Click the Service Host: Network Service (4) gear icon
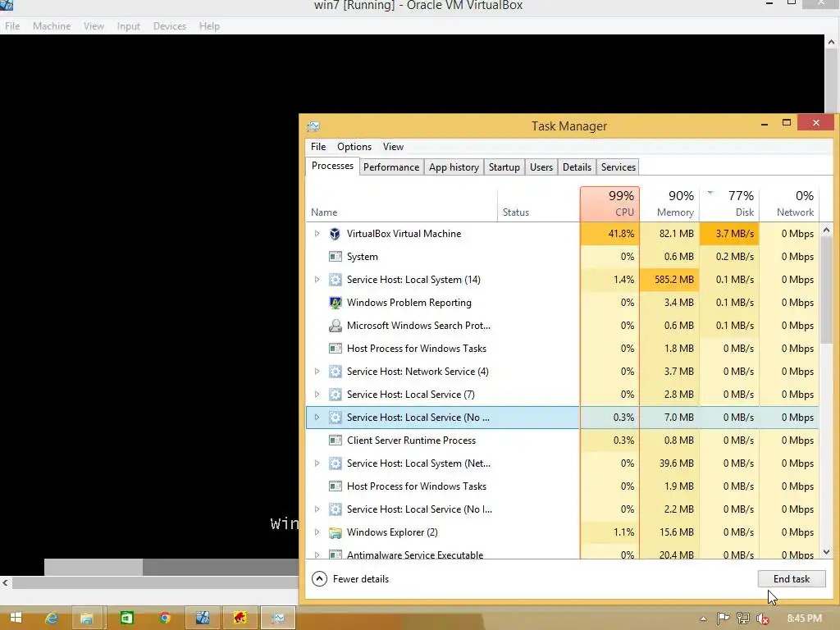The width and height of the screenshot is (840, 630). click(x=335, y=372)
